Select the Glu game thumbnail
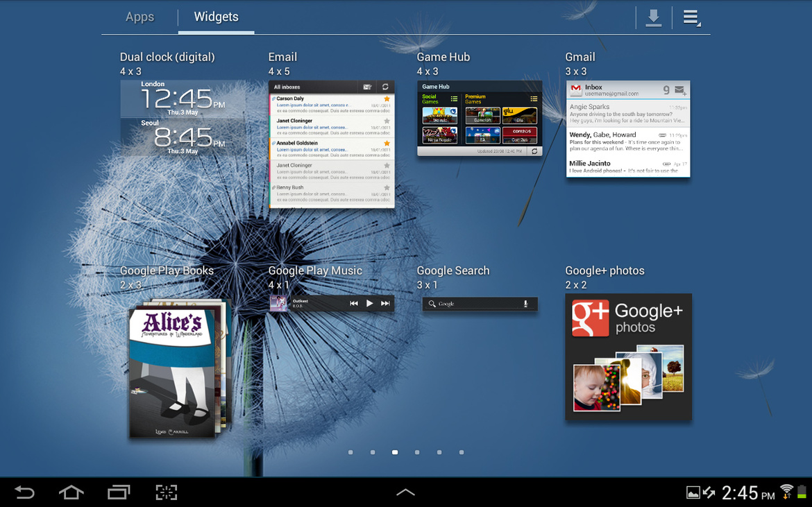The image size is (812, 507). click(x=520, y=115)
